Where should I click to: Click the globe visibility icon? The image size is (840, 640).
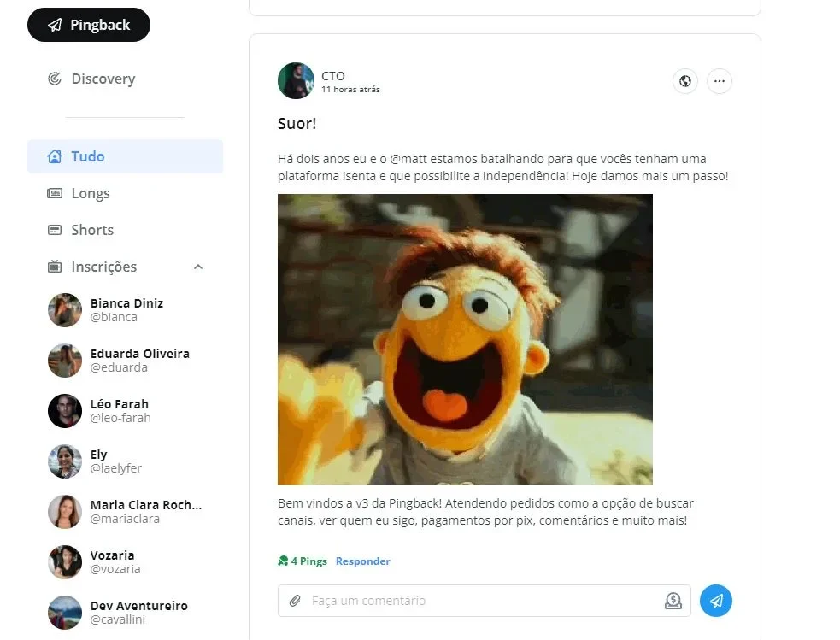[x=685, y=81]
